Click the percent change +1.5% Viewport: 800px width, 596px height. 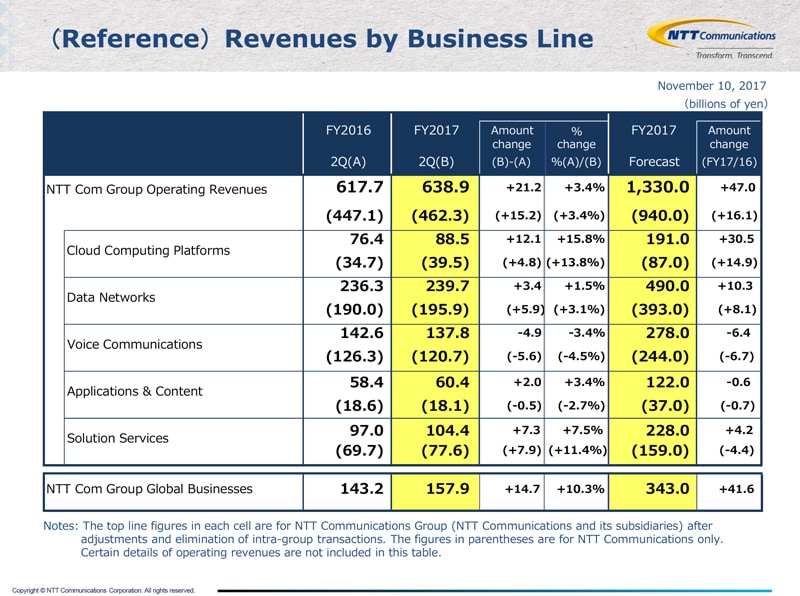(x=584, y=286)
